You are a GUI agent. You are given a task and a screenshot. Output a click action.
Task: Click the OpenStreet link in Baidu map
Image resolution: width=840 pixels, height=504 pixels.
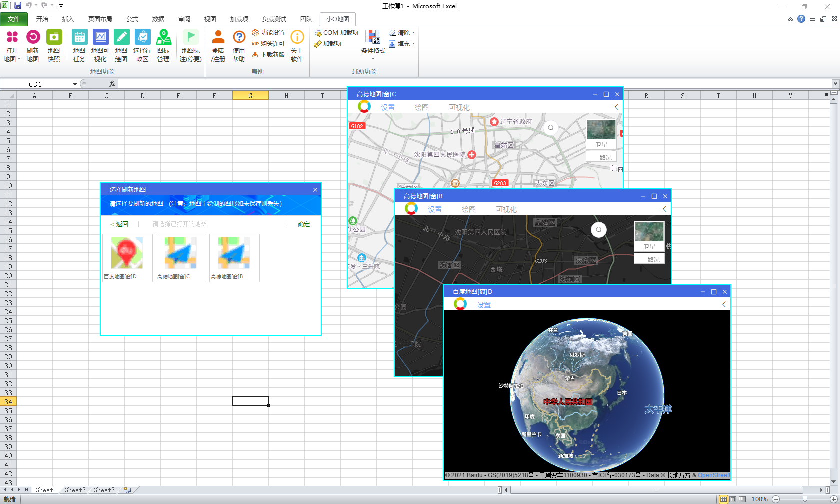pos(714,475)
